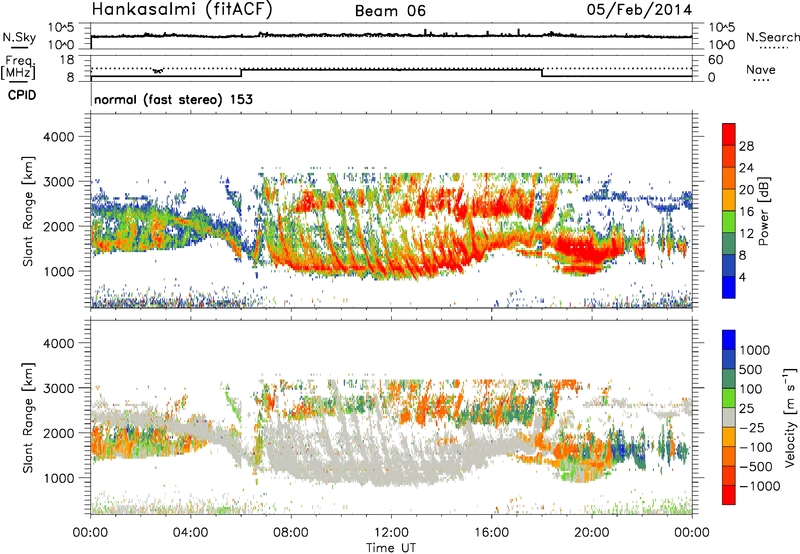Click the date '05/Feb/2014'
This screenshot has width=800, height=554.
pos(639,9)
